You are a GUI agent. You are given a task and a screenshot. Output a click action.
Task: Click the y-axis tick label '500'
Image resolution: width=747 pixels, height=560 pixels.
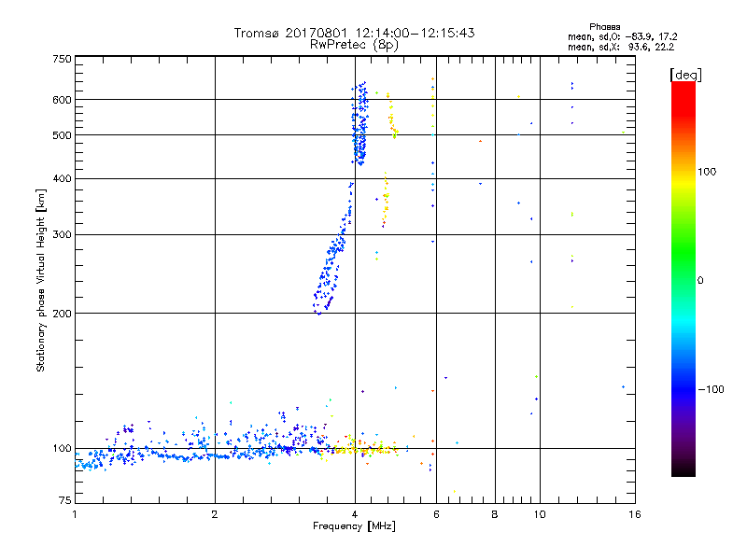(x=62, y=135)
